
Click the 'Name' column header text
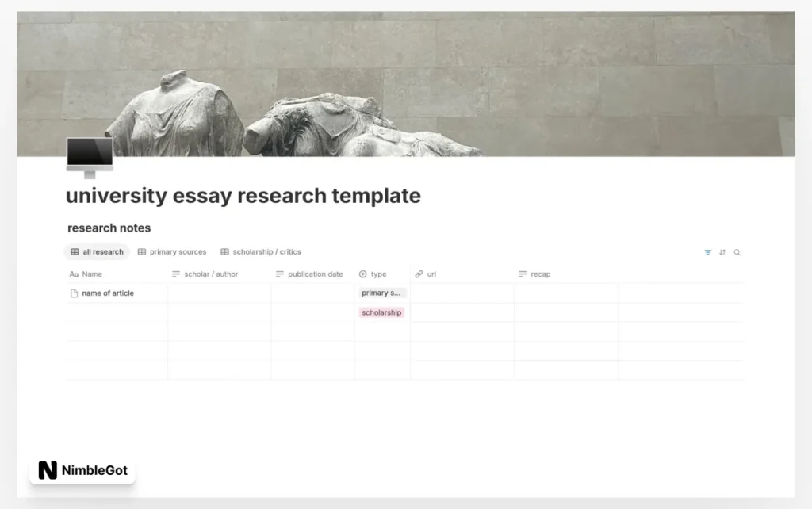(92, 274)
